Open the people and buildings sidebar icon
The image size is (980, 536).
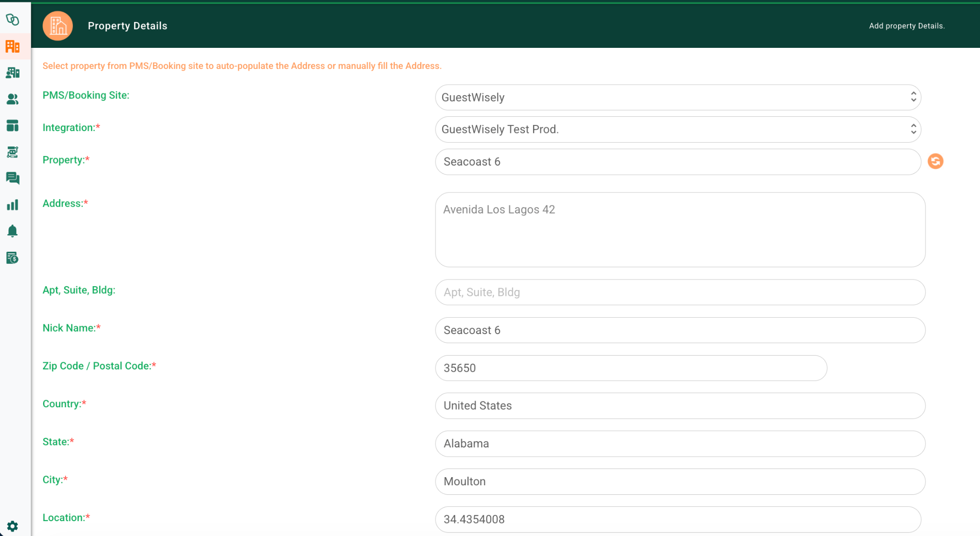coord(12,73)
